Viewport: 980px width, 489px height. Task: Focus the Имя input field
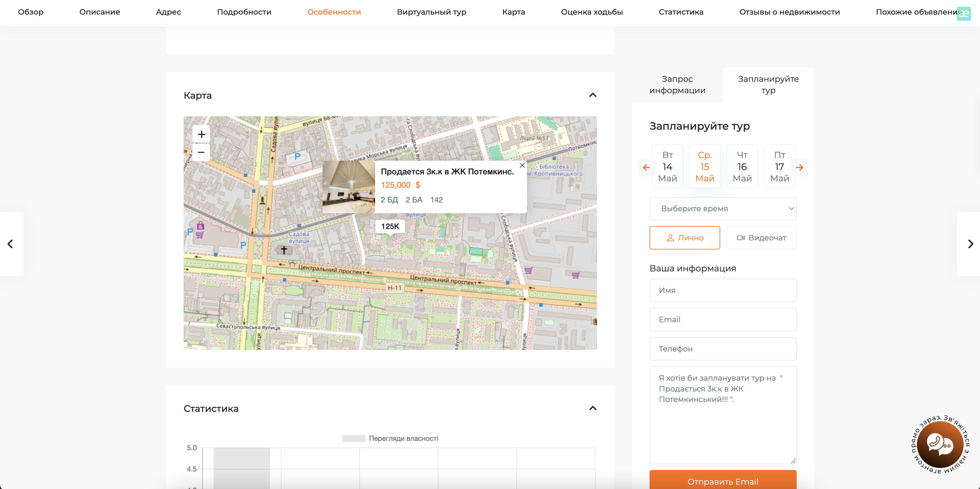pos(723,290)
